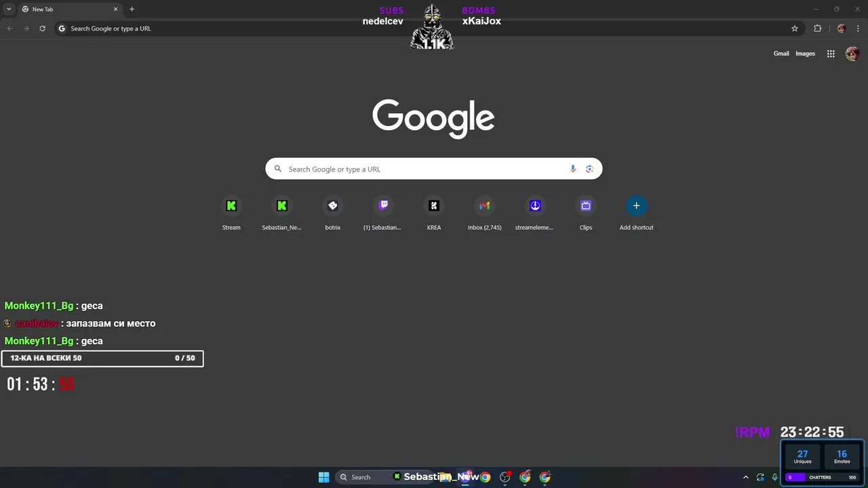Image resolution: width=868 pixels, height=488 pixels.
Task: Click the magnifier icon in Google search box
Action: (x=277, y=169)
